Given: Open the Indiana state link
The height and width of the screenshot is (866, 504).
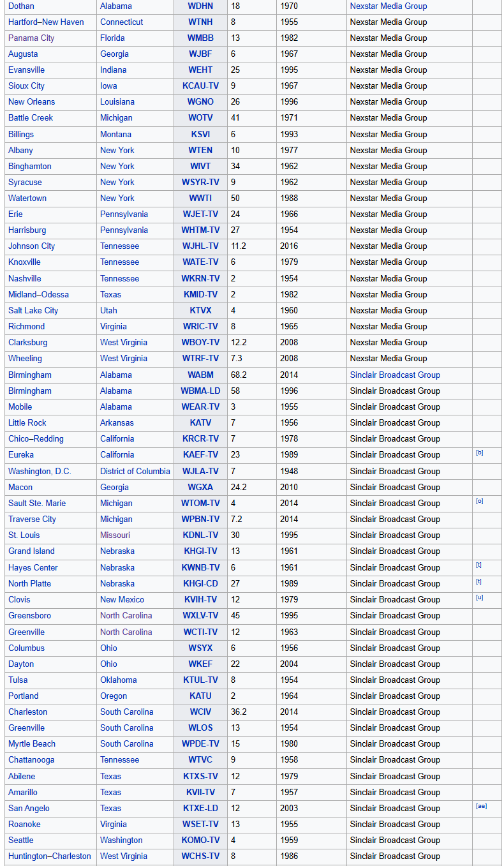Looking at the screenshot, I should point(113,70).
